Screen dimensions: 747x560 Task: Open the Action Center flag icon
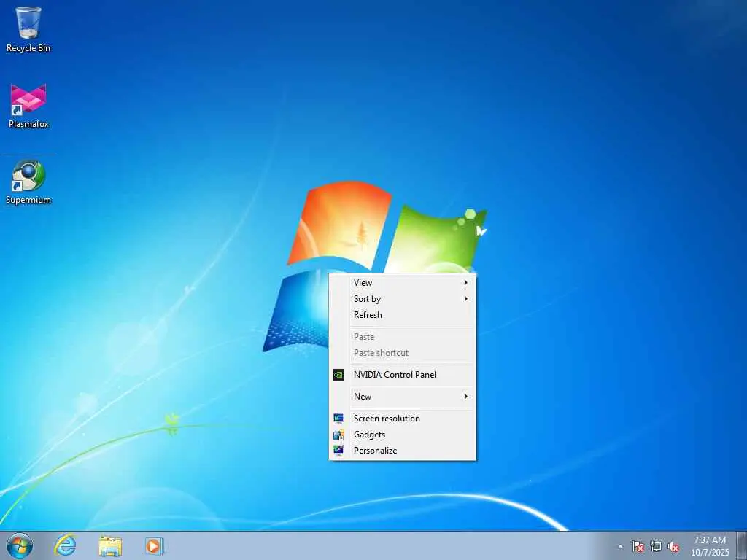coord(638,547)
